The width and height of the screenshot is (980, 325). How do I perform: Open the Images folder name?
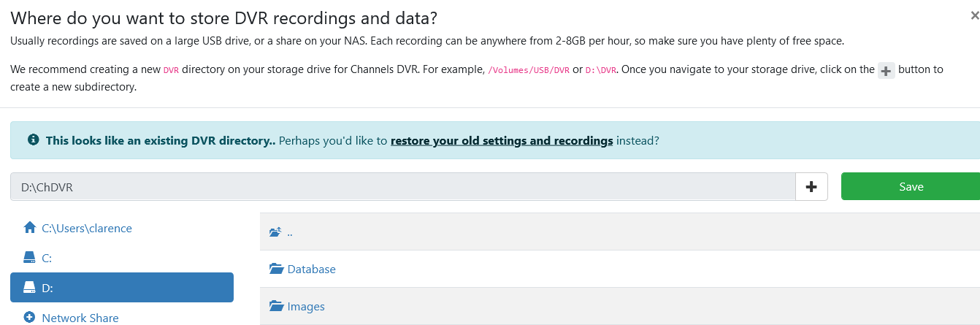click(x=306, y=307)
